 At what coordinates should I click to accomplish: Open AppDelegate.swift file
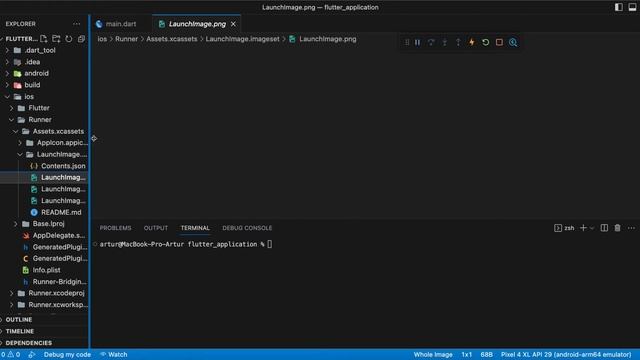44,236
